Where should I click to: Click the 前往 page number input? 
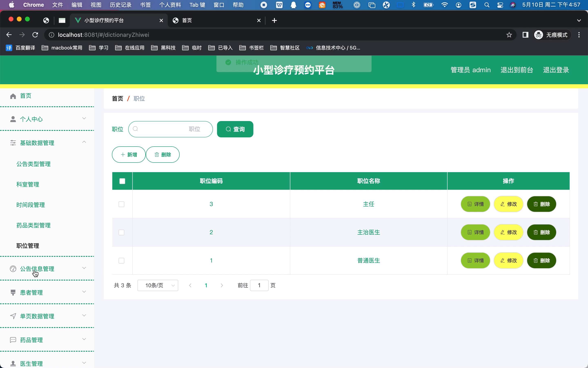click(259, 285)
